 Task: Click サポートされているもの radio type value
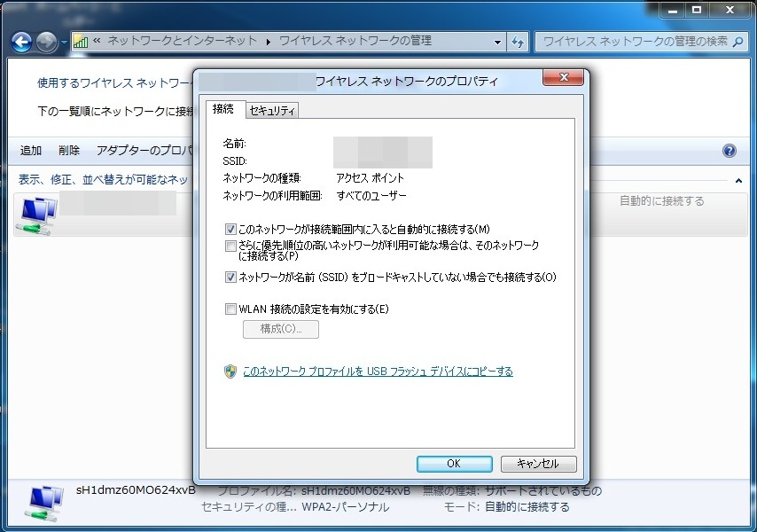543,491
